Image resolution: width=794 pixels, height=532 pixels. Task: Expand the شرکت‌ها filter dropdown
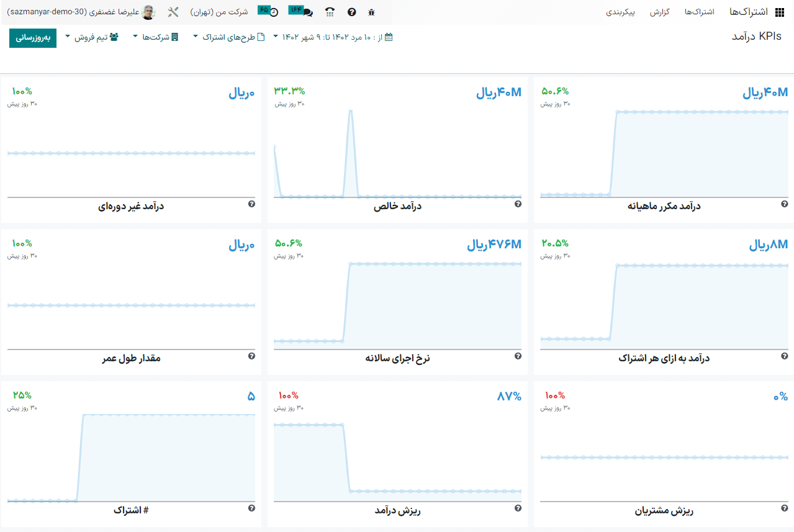tap(155, 37)
